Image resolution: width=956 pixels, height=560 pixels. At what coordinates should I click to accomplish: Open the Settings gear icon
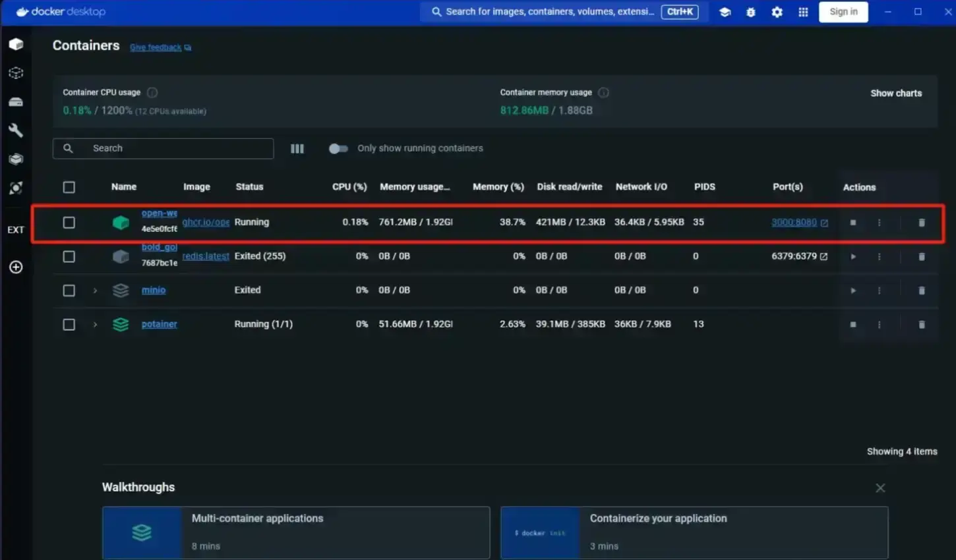point(777,12)
